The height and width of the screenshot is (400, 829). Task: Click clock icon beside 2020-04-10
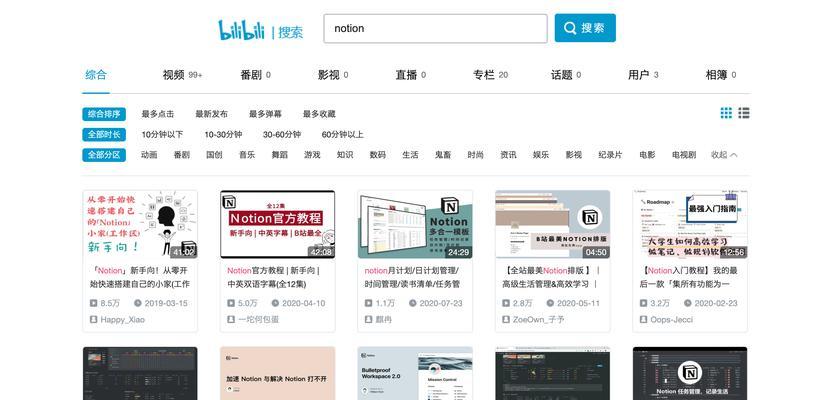275,303
